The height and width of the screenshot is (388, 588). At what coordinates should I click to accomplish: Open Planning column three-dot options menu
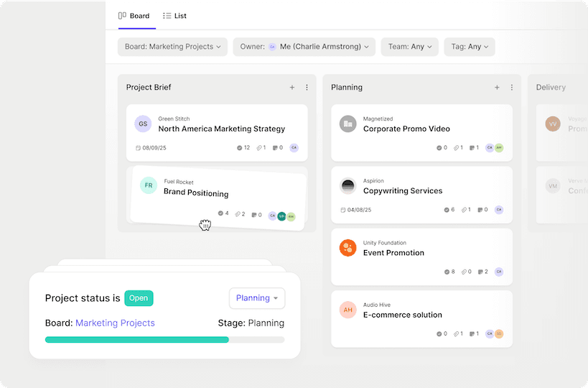[x=512, y=88]
